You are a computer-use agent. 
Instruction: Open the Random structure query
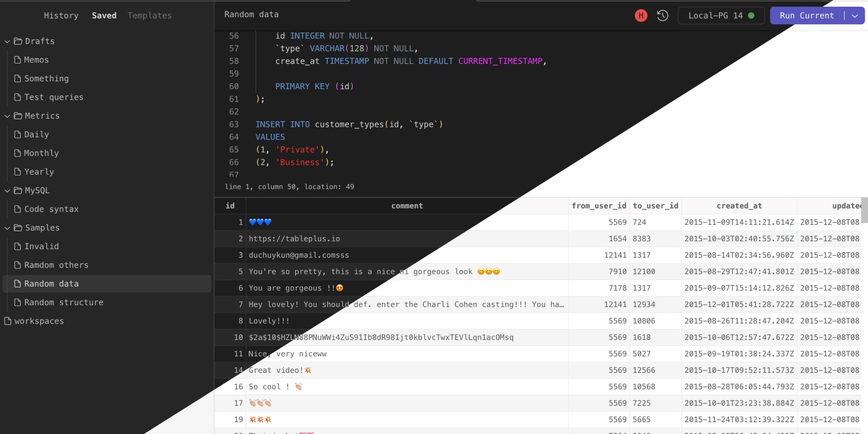tap(64, 303)
